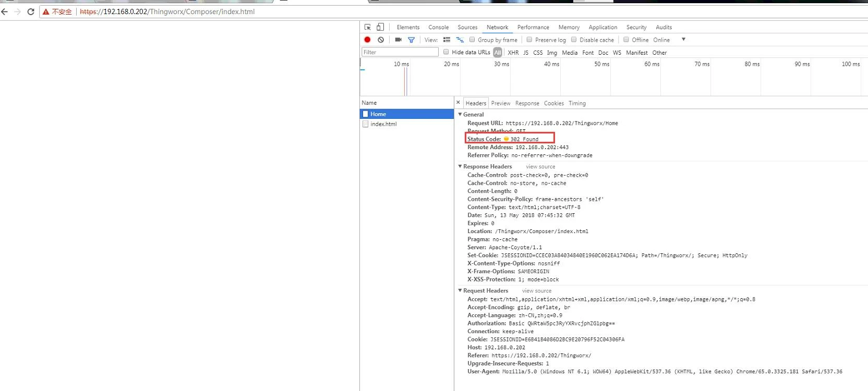Check the Offline checkbox
This screenshot has width=868, height=391.
pyautogui.click(x=626, y=40)
